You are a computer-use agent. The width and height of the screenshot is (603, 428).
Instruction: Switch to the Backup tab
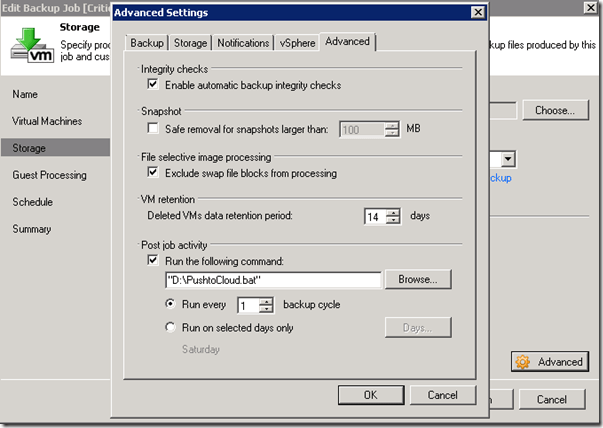147,43
